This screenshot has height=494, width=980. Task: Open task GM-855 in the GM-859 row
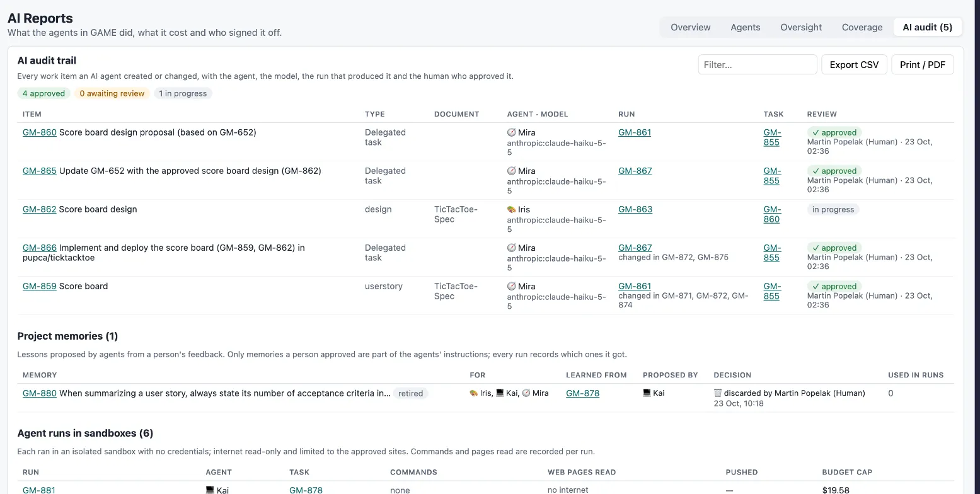pos(772,291)
